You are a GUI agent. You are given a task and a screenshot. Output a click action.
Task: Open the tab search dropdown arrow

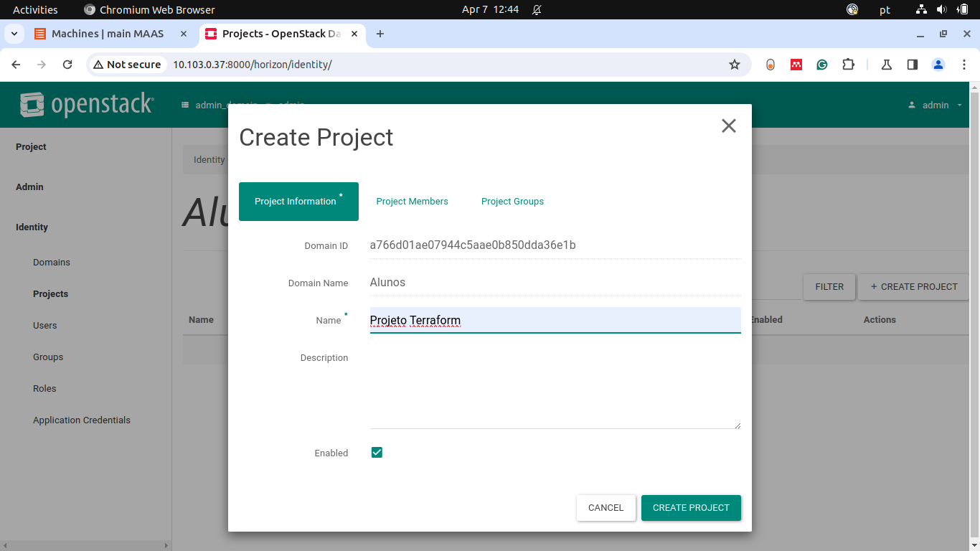click(14, 34)
